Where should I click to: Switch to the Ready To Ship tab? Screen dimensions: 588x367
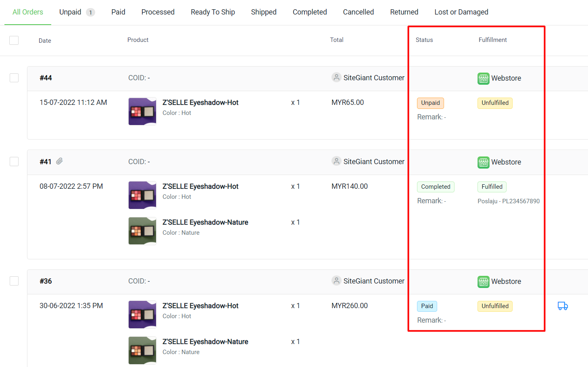213,12
